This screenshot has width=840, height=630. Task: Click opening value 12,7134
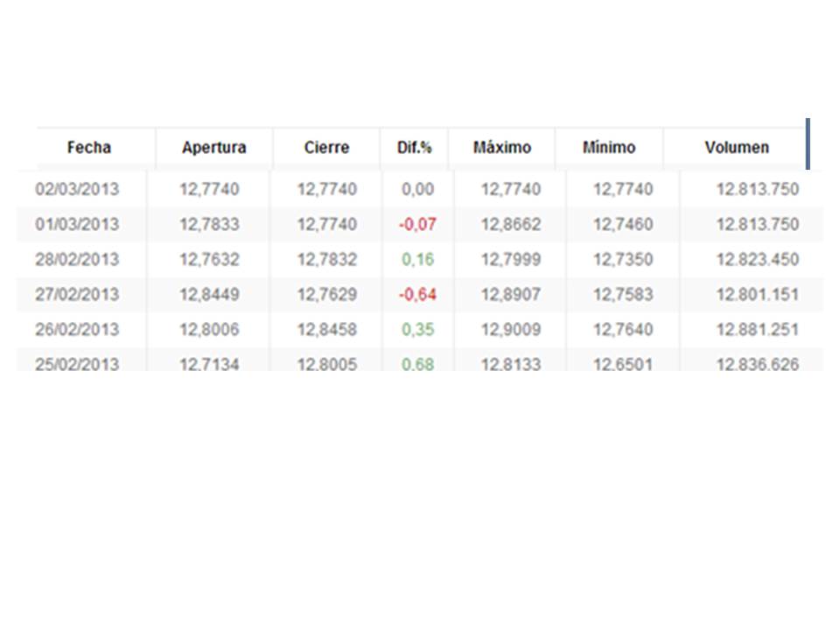[209, 364]
